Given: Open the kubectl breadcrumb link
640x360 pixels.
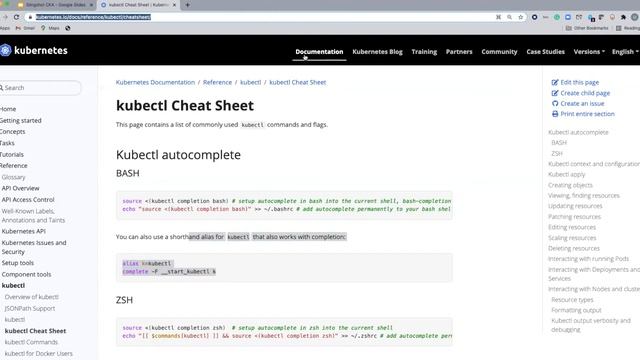Looking at the screenshot, I should [x=250, y=82].
